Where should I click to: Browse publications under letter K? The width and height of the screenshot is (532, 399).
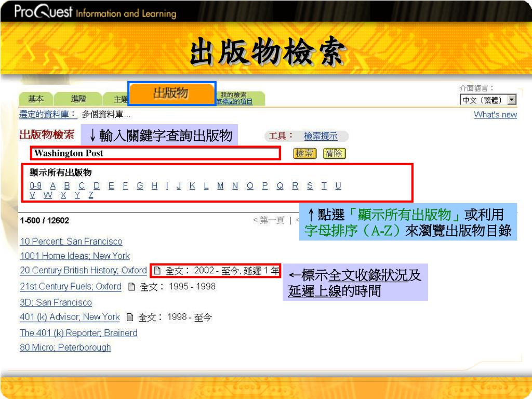pos(192,185)
